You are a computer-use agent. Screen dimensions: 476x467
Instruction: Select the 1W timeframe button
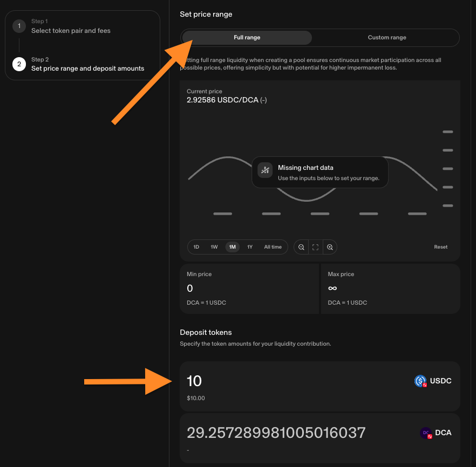(214, 246)
